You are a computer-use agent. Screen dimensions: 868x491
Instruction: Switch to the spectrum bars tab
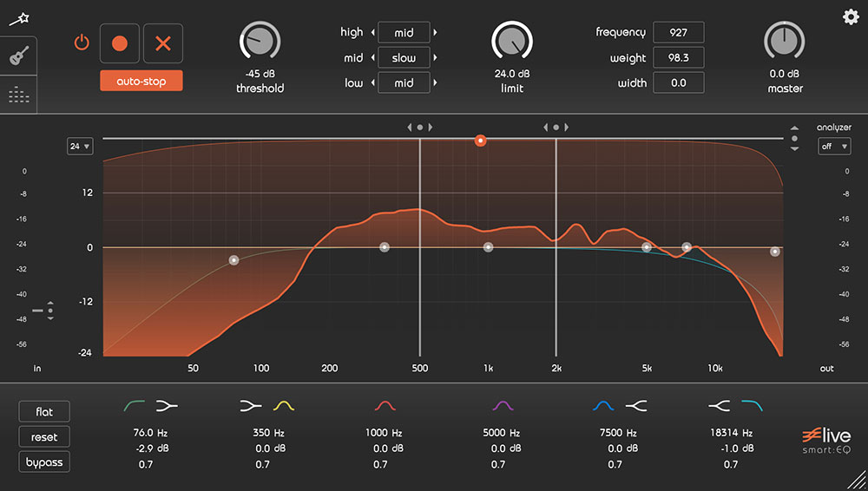coord(17,95)
